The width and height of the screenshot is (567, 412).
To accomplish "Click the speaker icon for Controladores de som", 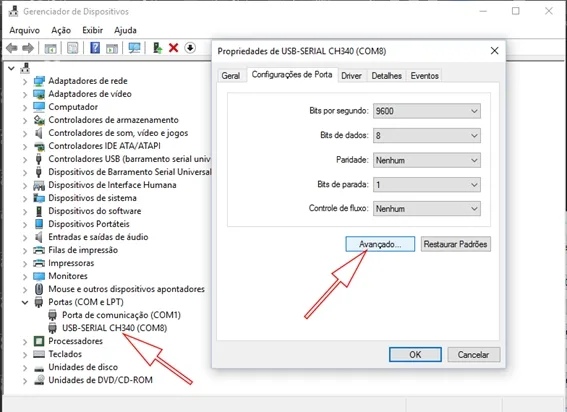I will coord(39,133).
